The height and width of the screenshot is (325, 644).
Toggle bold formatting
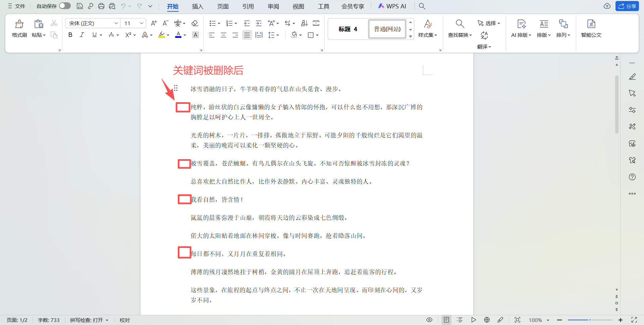click(70, 35)
